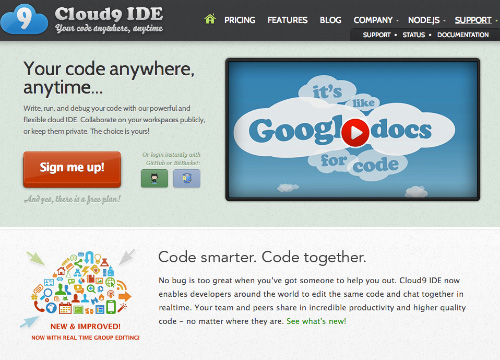Viewport: 500px width, 360px height.
Task: Open the Pricing menu item
Action: pyautogui.click(x=240, y=20)
